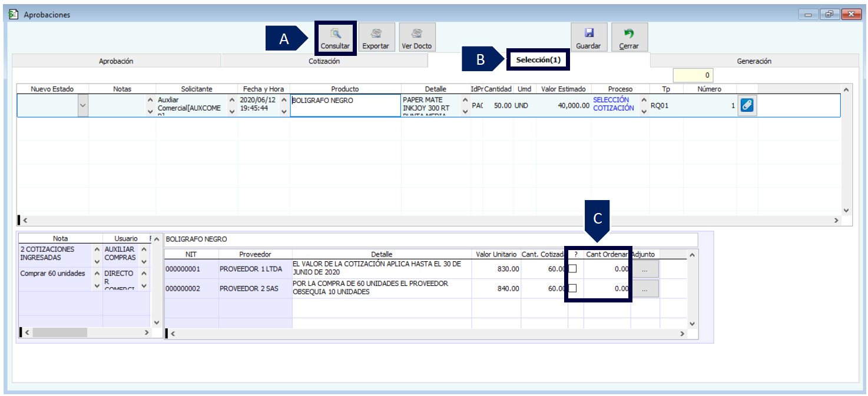This screenshot has width=868, height=396.
Task: Click down arrow in Detalle cell spinner
Action: click(x=466, y=112)
